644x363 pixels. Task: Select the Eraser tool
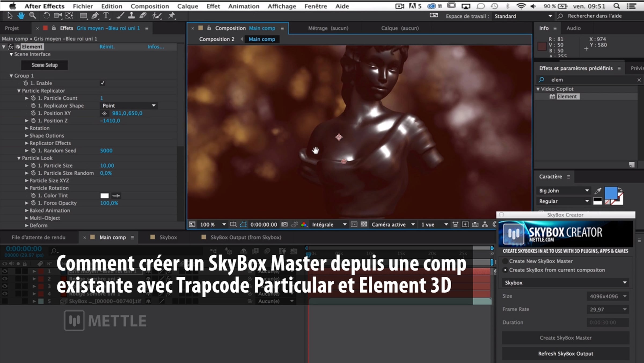coord(143,16)
